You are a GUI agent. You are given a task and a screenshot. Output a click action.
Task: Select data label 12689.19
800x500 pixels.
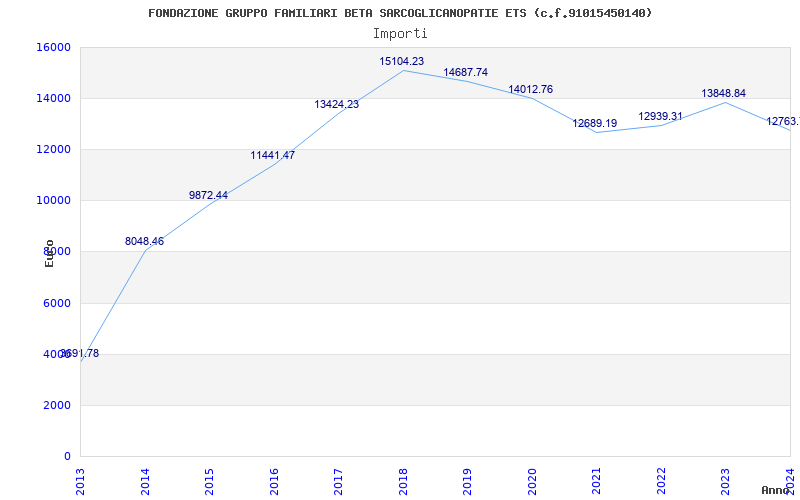pyautogui.click(x=594, y=123)
